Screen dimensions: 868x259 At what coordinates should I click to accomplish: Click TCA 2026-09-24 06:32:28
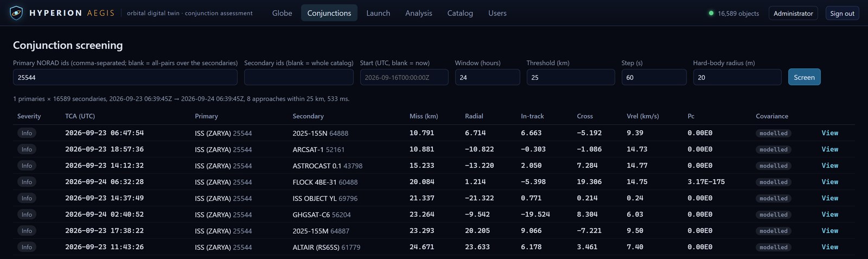coord(104,182)
